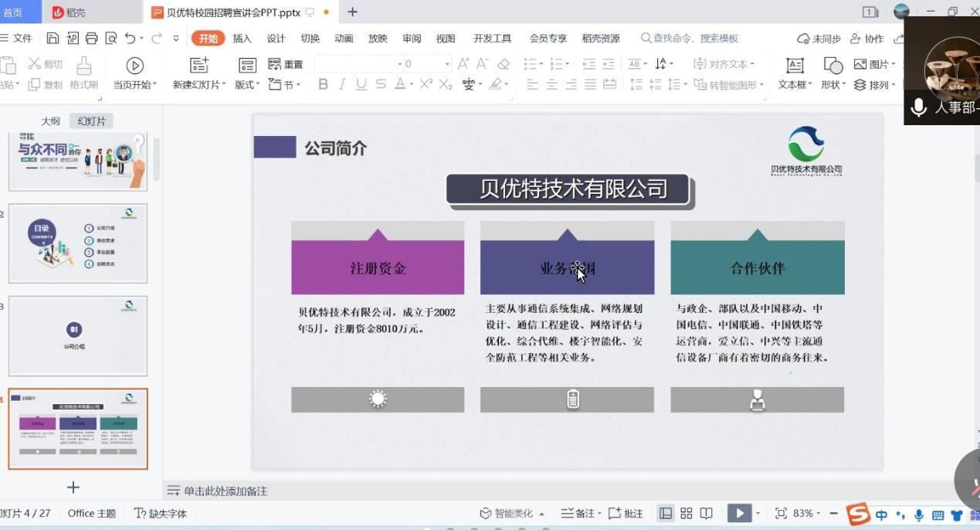Screen dimensions: 980x530
Task: Click the Arrange (排列) button
Action: [875, 85]
